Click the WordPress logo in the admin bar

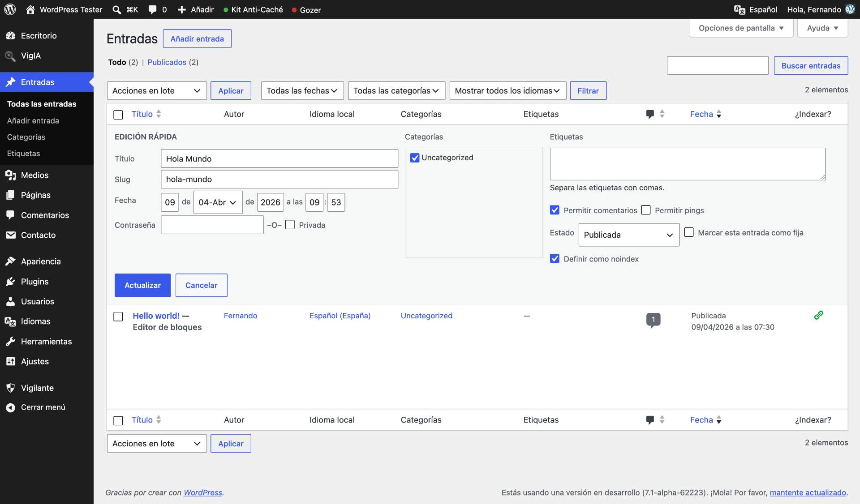9,9
